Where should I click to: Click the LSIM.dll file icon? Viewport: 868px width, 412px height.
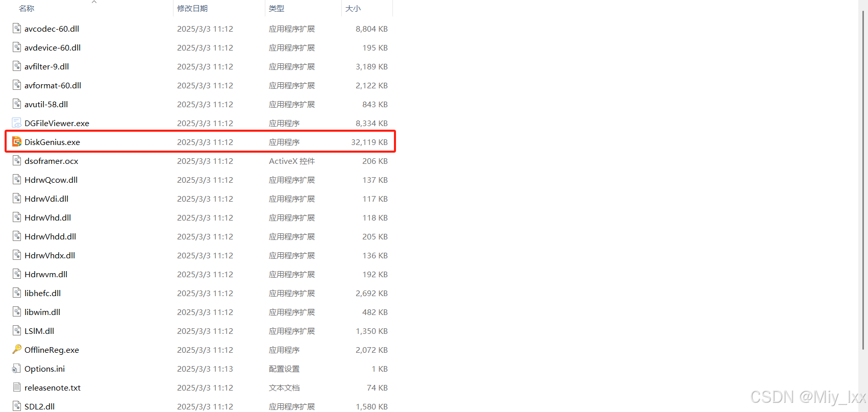pos(17,331)
